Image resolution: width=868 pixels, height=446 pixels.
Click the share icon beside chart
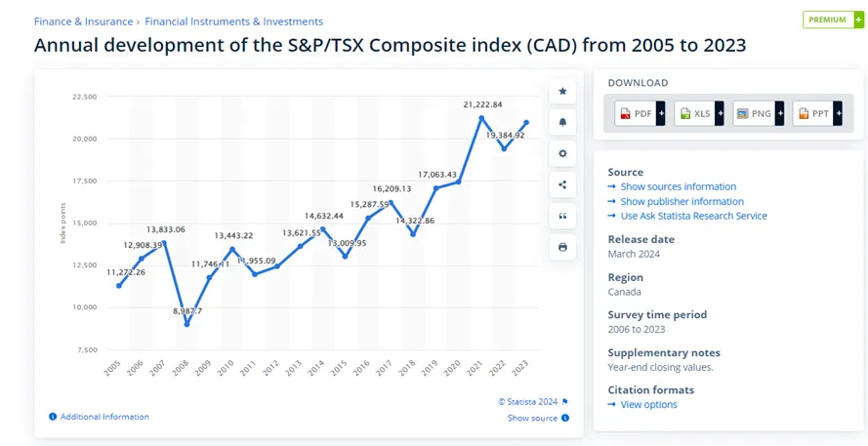point(562,184)
